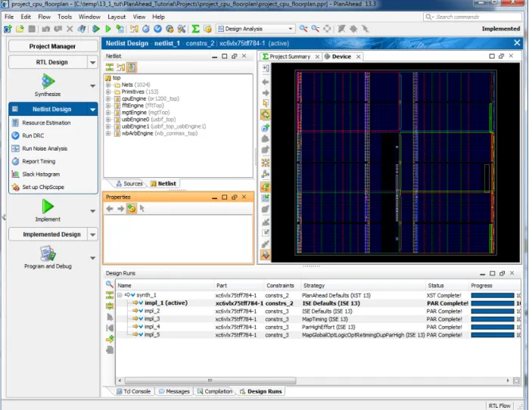The width and height of the screenshot is (532, 410).
Task: Open the File menu
Action: click(x=9, y=17)
